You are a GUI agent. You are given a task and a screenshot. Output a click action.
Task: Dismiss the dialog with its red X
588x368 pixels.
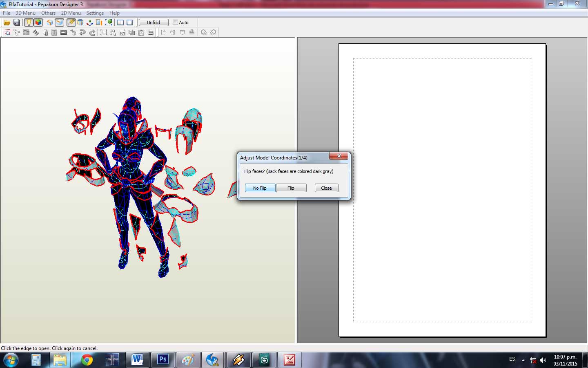click(339, 156)
